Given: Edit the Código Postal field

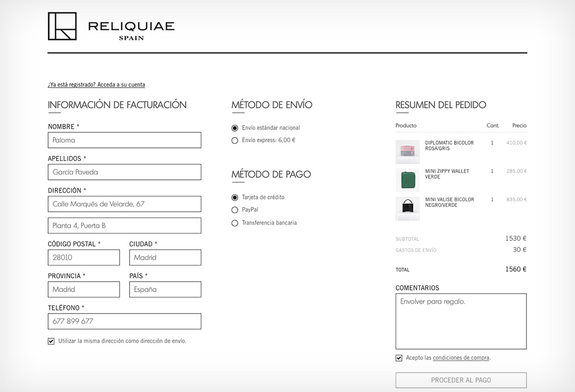Looking at the screenshot, I should tap(84, 257).
